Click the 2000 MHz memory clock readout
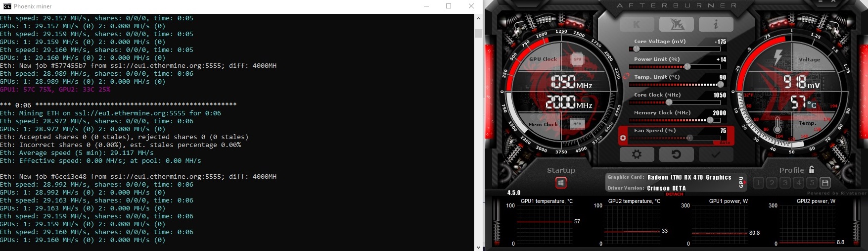 (569, 102)
